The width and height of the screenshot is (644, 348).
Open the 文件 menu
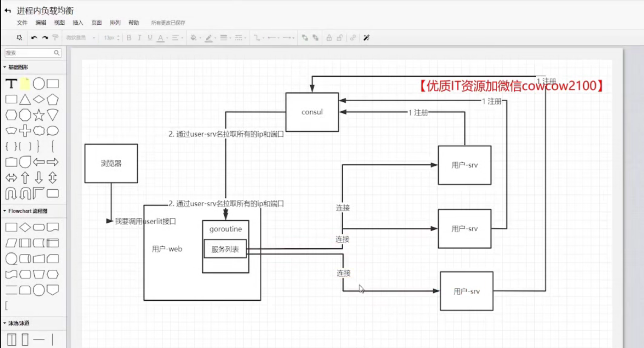pyautogui.click(x=22, y=23)
